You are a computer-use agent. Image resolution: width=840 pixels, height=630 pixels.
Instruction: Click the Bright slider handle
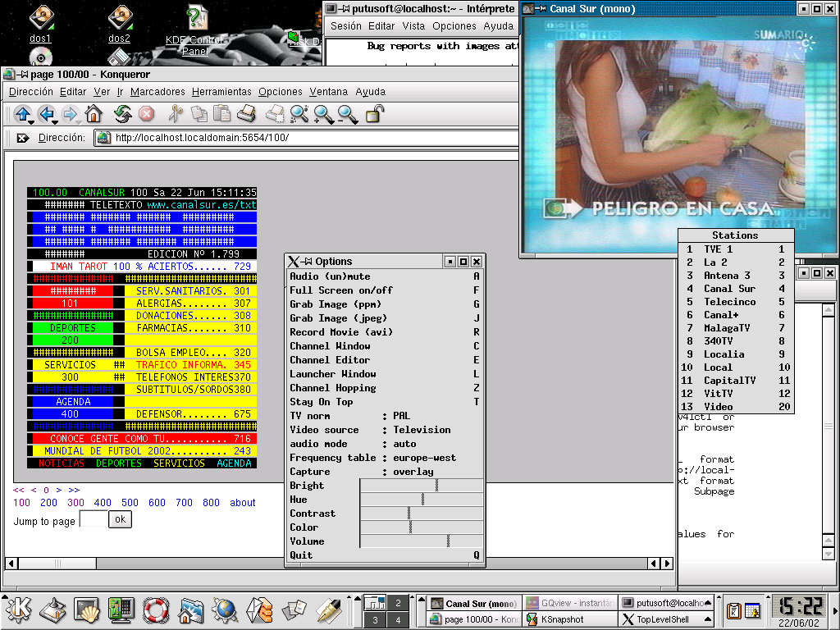436,486
